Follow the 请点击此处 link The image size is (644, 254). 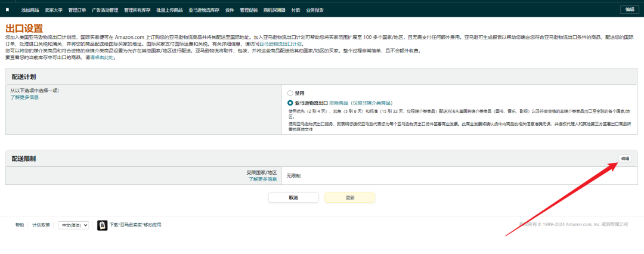[x=102, y=58]
